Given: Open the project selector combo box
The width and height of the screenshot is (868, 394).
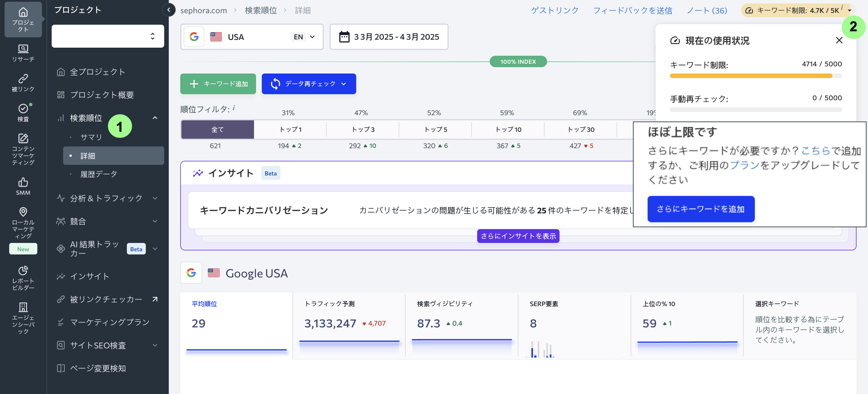Looking at the screenshot, I should point(108,36).
